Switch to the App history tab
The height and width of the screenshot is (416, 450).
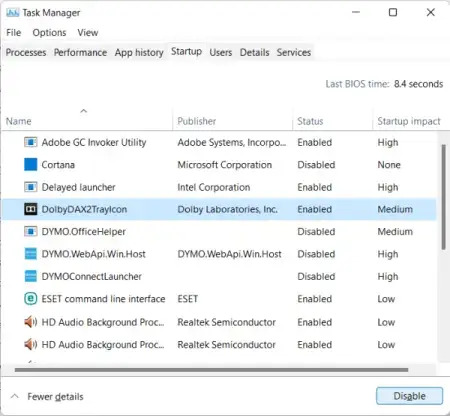139,52
